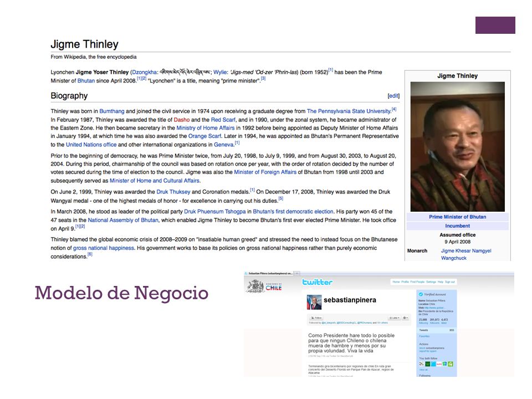Open the Profile menu link on Twitter
This screenshot has width=532, height=399.
[405, 282]
